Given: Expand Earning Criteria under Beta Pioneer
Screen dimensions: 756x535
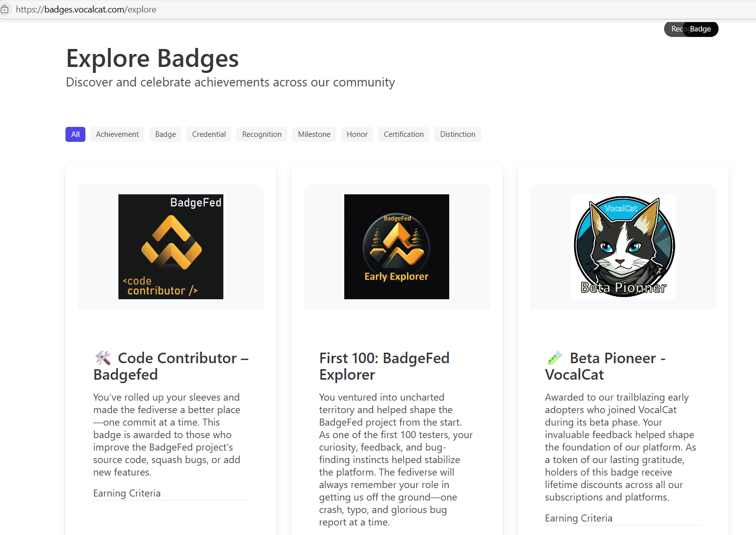Looking at the screenshot, I should click(x=579, y=519).
